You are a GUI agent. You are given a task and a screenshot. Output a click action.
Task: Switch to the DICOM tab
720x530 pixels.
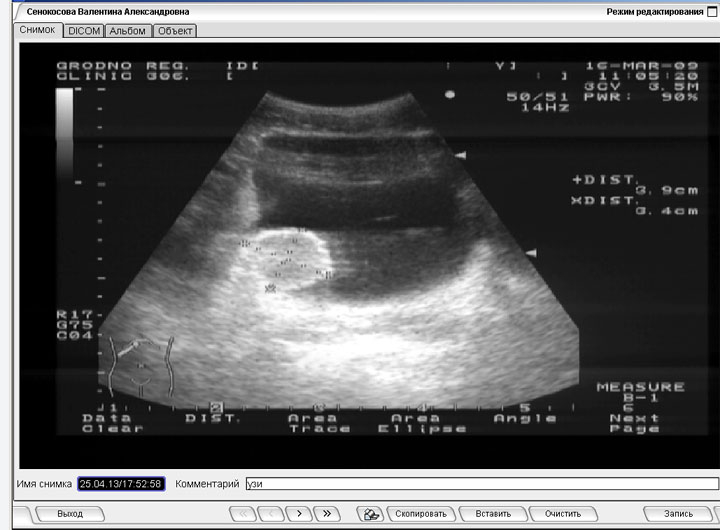[x=84, y=31]
